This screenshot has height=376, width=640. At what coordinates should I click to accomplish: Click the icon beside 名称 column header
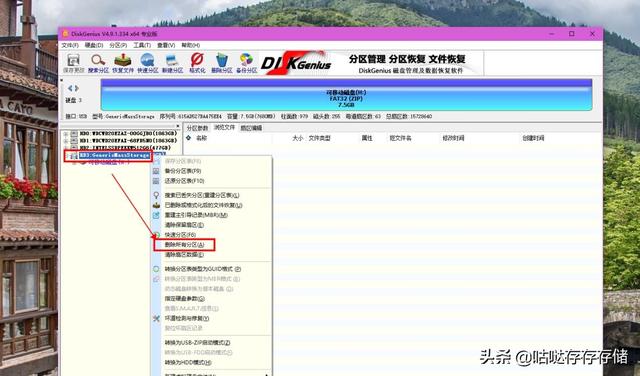click(x=189, y=138)
